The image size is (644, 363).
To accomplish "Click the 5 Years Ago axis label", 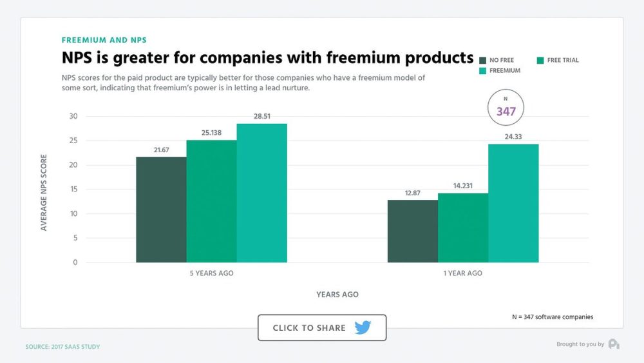I will click(211, 273).
